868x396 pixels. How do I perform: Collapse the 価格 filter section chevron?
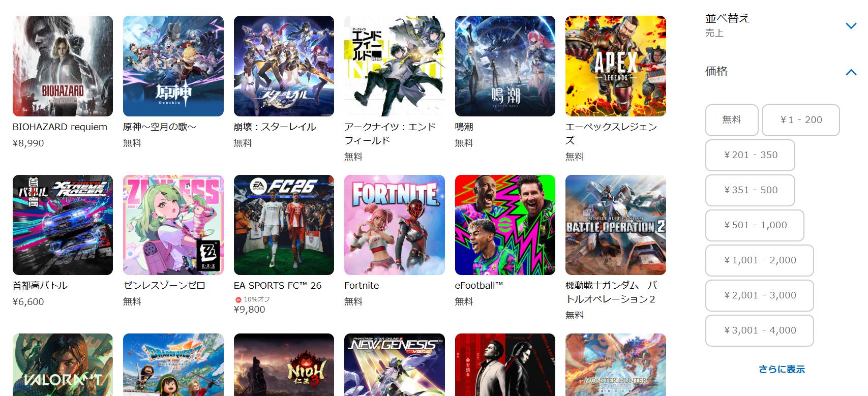pos(851,72)
